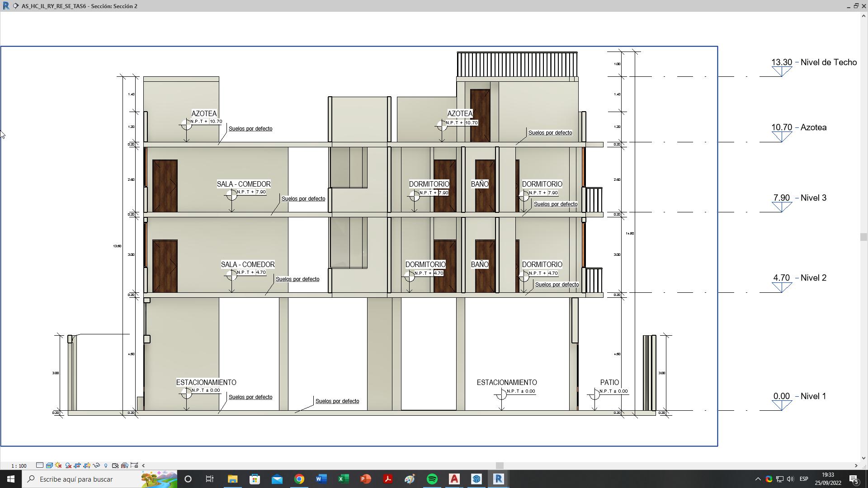The width and height of the screenshot is (868, 488).
Task: Open Windows Start menu
Action: pyautogui.click(x=11, y=479)
